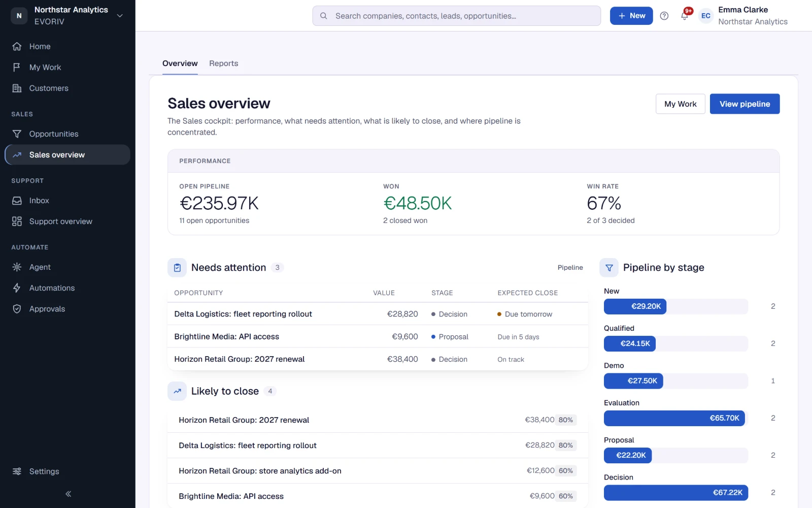Click the Due in 5 days status
The image size is (812, 508).
pos(518,337)
